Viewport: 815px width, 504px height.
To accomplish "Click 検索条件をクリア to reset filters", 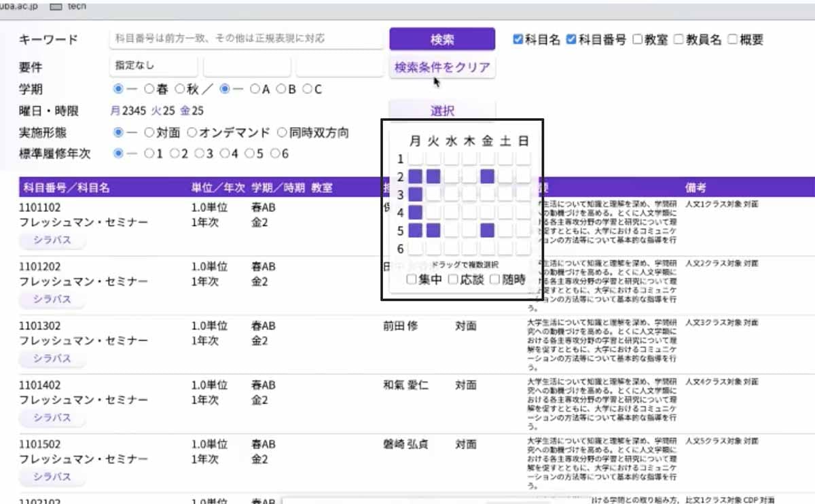I will (x=442, y=67).
